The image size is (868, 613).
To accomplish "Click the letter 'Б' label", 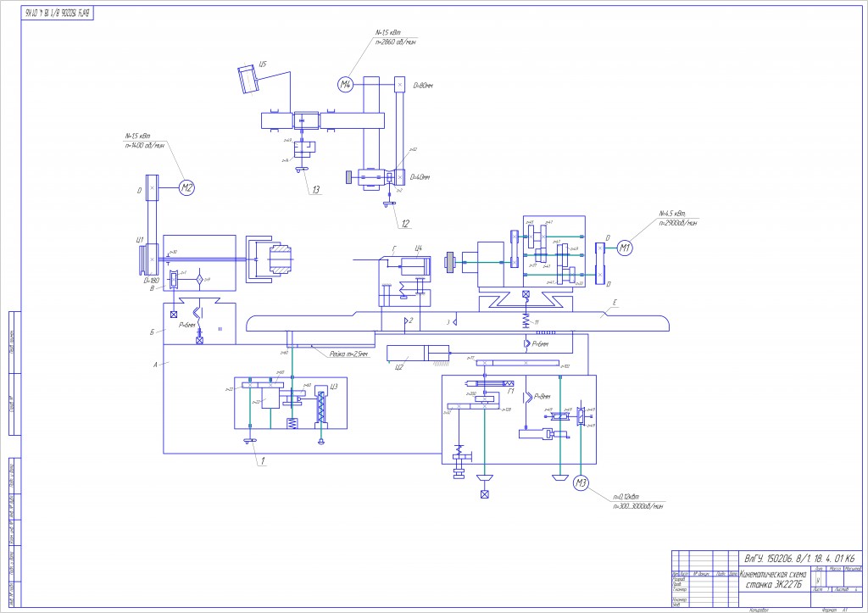I will click(x=152, y=332).
